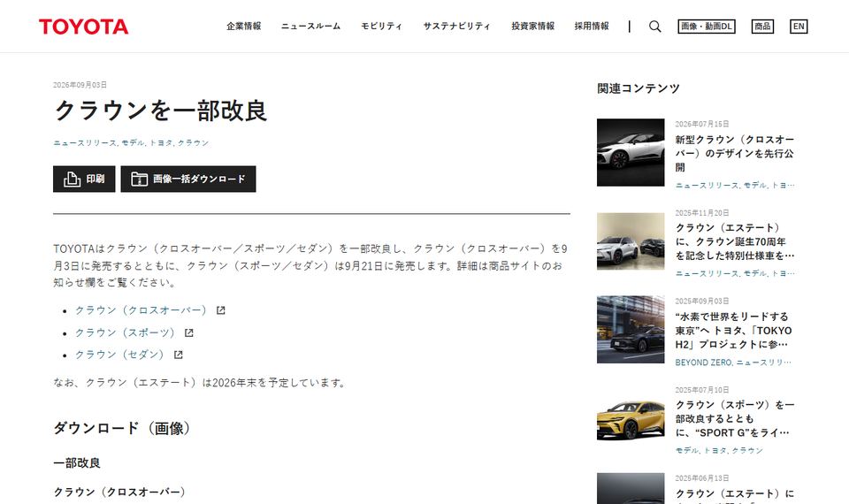The image size is (849, 504).
Task: Open the search magnifier icon
Action: (654, 27)
